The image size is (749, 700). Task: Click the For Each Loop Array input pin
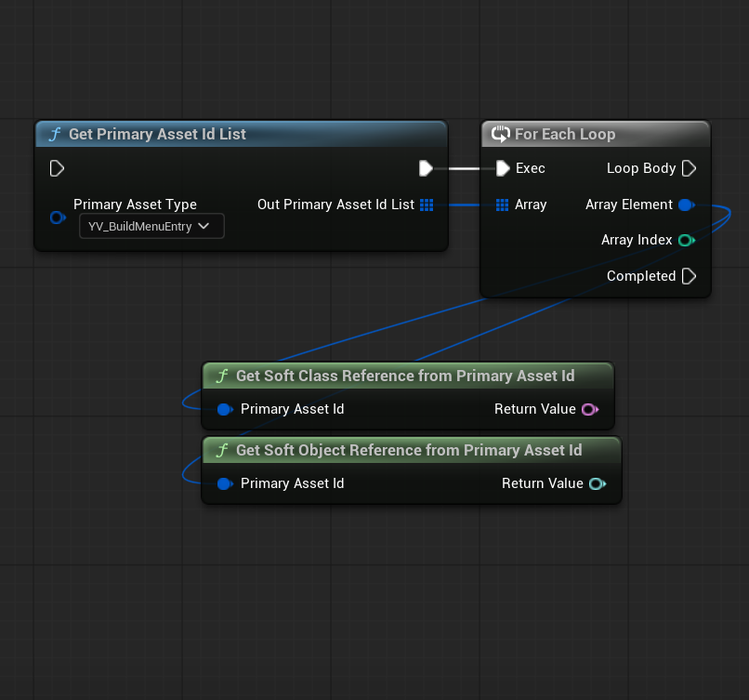point(503,205)
